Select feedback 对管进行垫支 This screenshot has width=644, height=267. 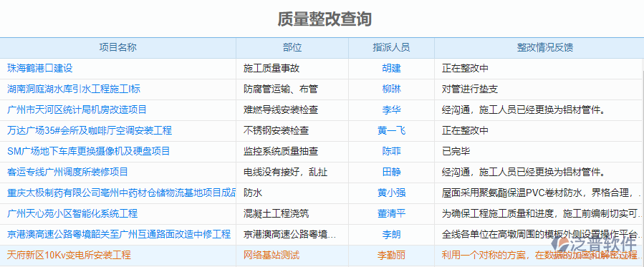(470, 89)
